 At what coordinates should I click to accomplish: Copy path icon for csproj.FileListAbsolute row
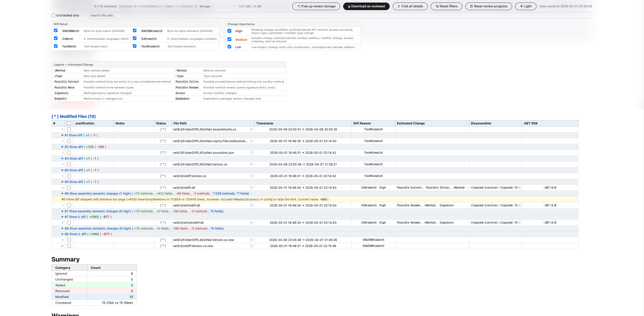click(x=251, y=141)
